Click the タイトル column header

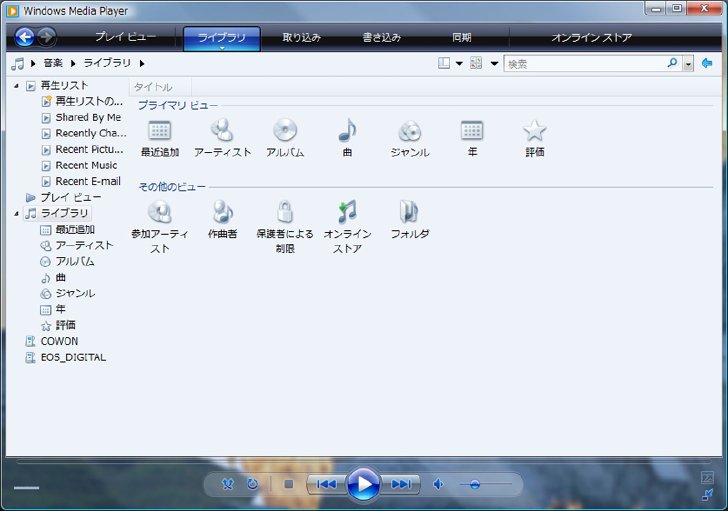pos(160,87)
